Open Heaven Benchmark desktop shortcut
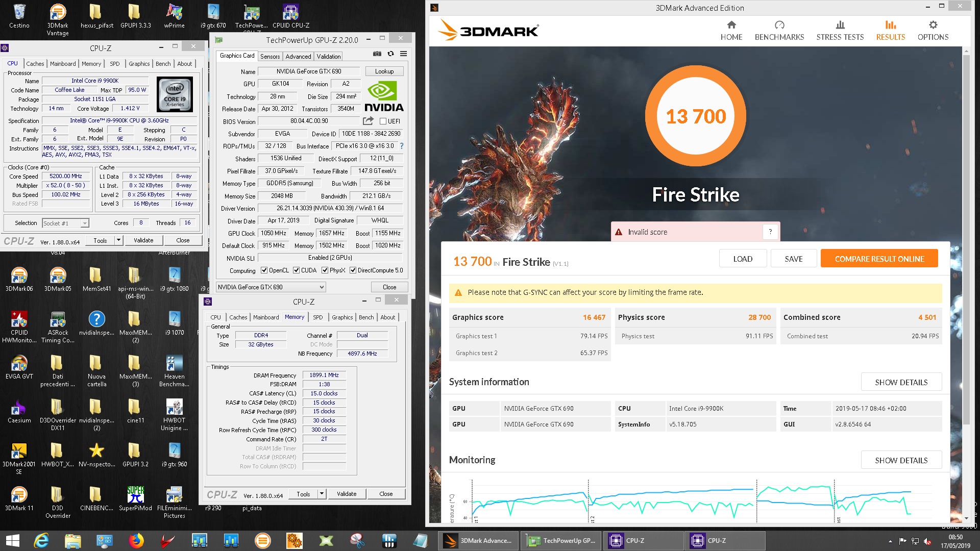This screenshot has height=551, width=980. [x=174, y=370]
